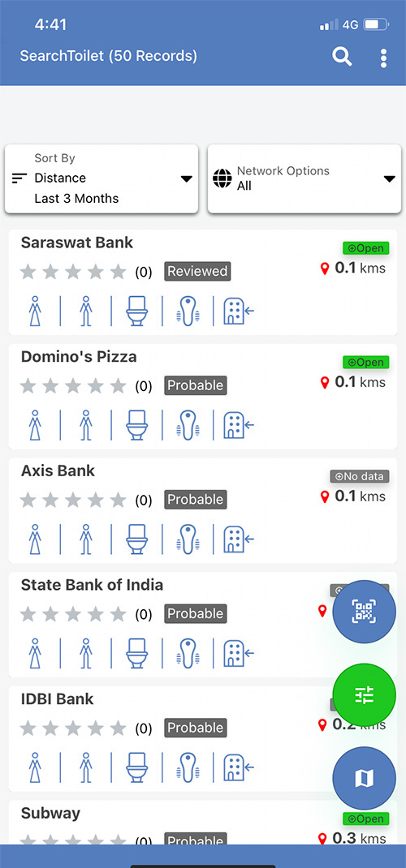Tap the Open badge for Saraswat Bank
Image resolution: width=406 pixels, height=868 pixels.
(365, 248)
